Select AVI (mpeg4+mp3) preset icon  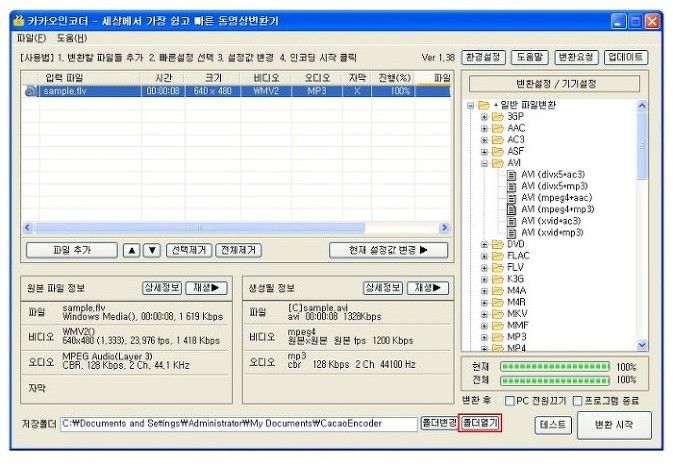511,210
